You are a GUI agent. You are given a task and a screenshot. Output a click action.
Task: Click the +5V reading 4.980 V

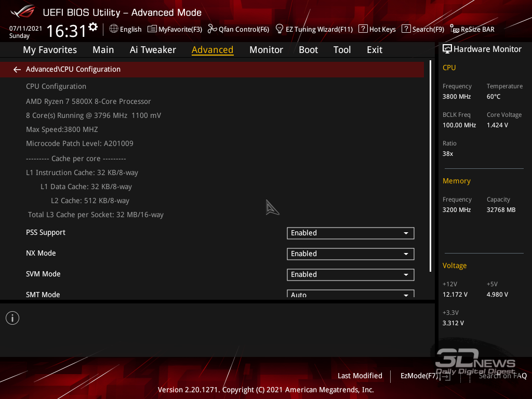pos(497,295)
